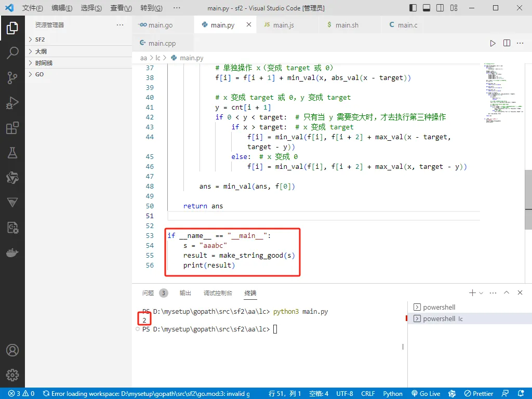The image size is (532, 399).
Task: Open the 文件(F) menu
Action: (33, 8)
